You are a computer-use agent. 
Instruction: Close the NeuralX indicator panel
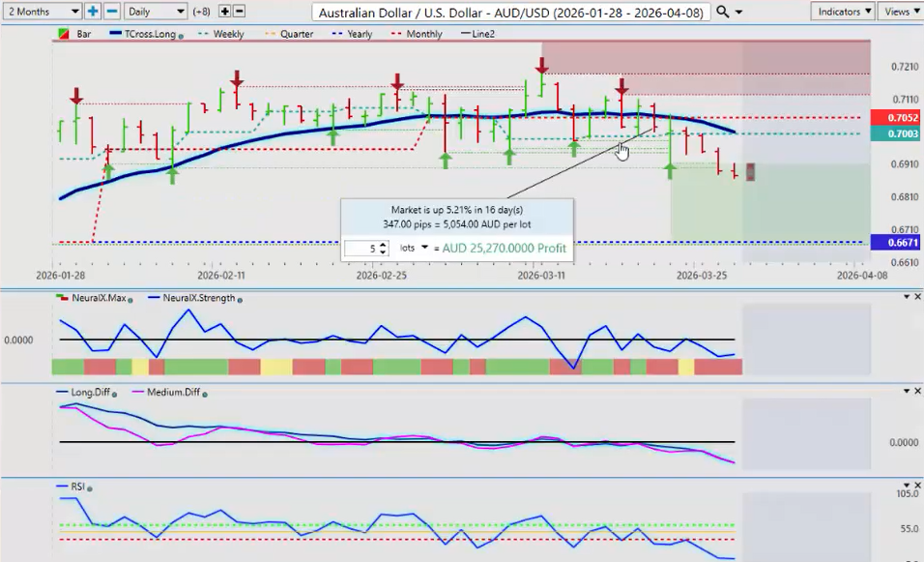917,297
